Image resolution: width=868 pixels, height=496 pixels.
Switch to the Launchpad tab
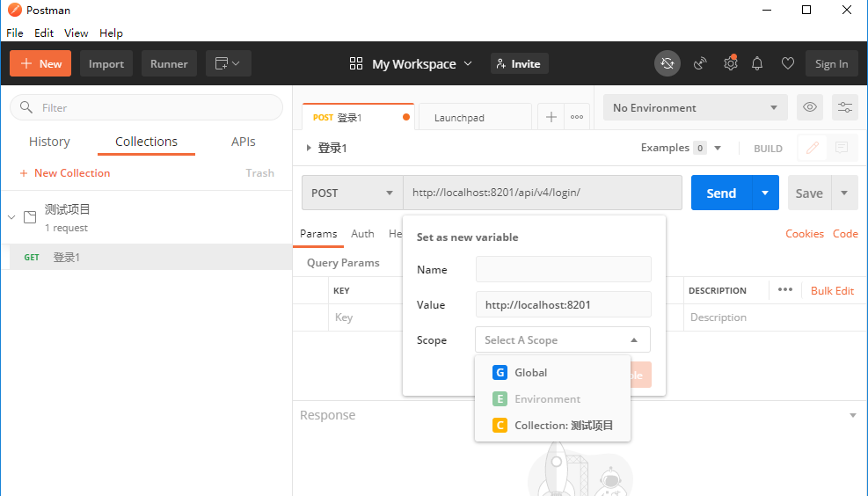(x=475, y=117)
